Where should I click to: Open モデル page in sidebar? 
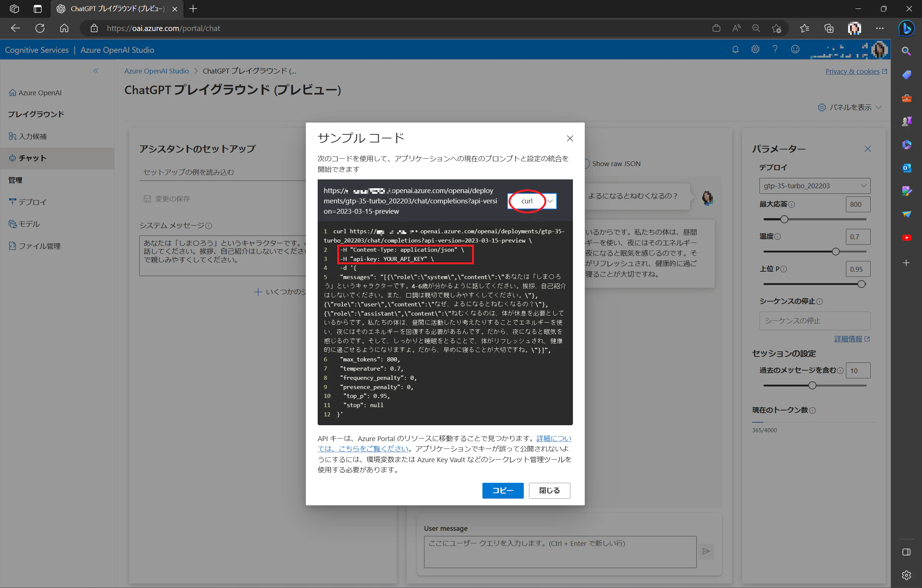coord(24,224)
